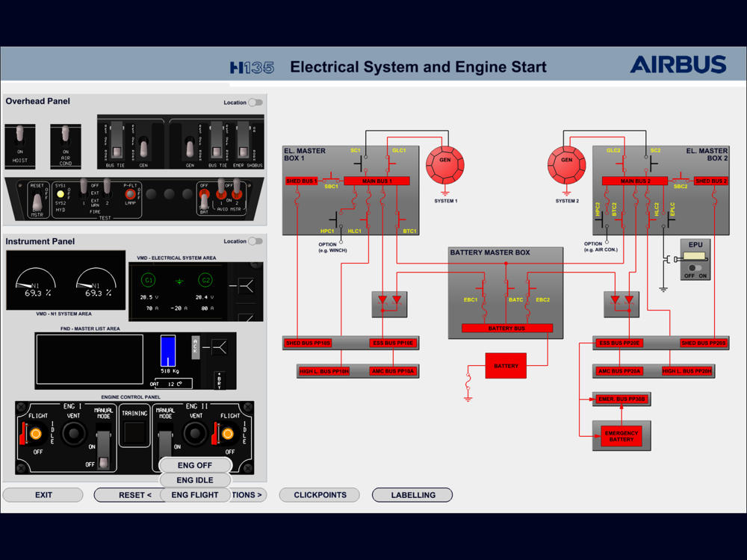747x560 pixels.
Task: Click the ENG I main selector knob
Action: coord(36,434)
